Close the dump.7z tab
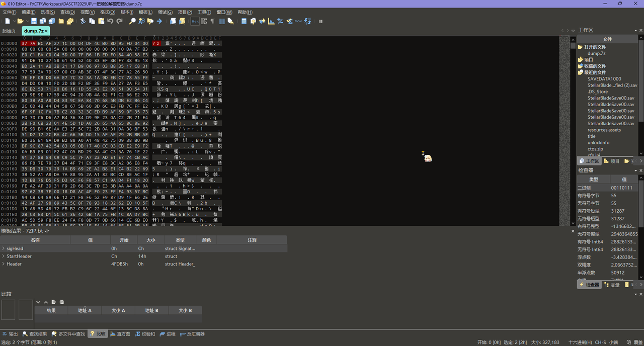This screenshot has width=644, height=346. [46, 31]
